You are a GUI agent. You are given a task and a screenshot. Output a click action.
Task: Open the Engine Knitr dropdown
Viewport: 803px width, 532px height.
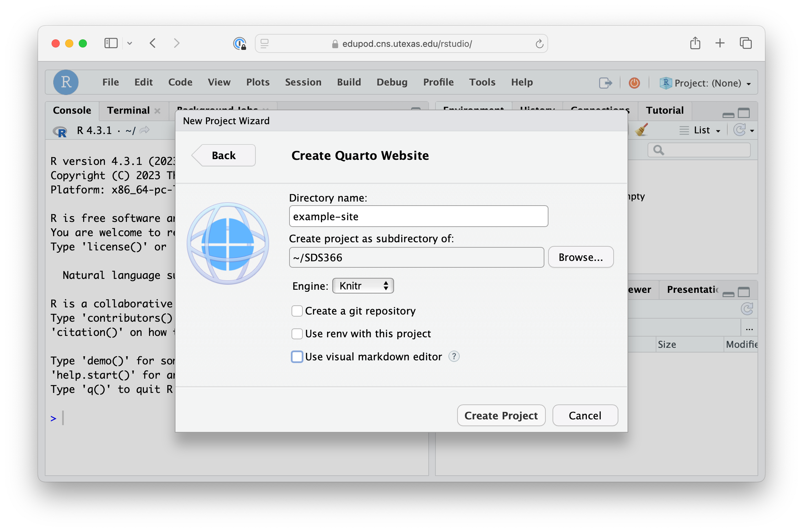(363, 286)
